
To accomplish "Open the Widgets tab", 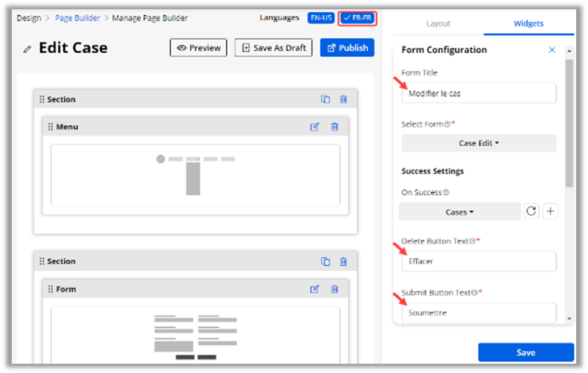I will [528, 24].
